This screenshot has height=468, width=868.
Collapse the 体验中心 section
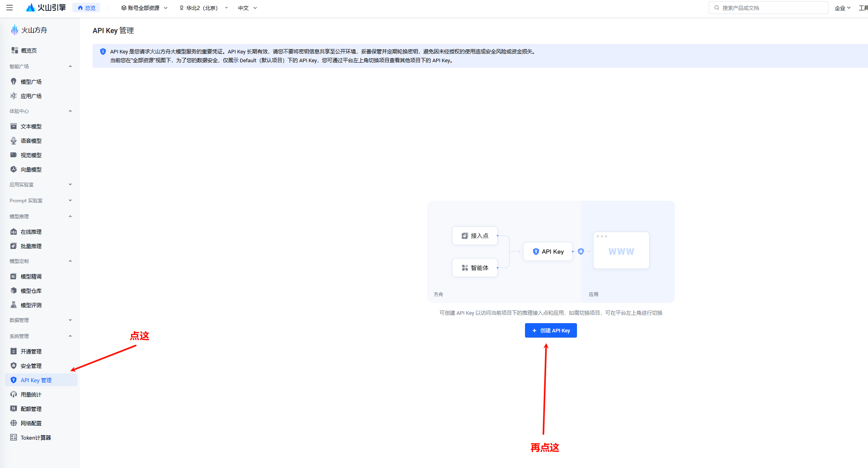pyautogui.click(x=70, y=111)
